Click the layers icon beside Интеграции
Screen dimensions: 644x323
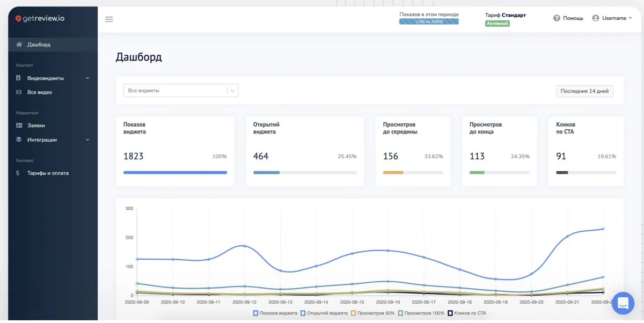(19, 140)
